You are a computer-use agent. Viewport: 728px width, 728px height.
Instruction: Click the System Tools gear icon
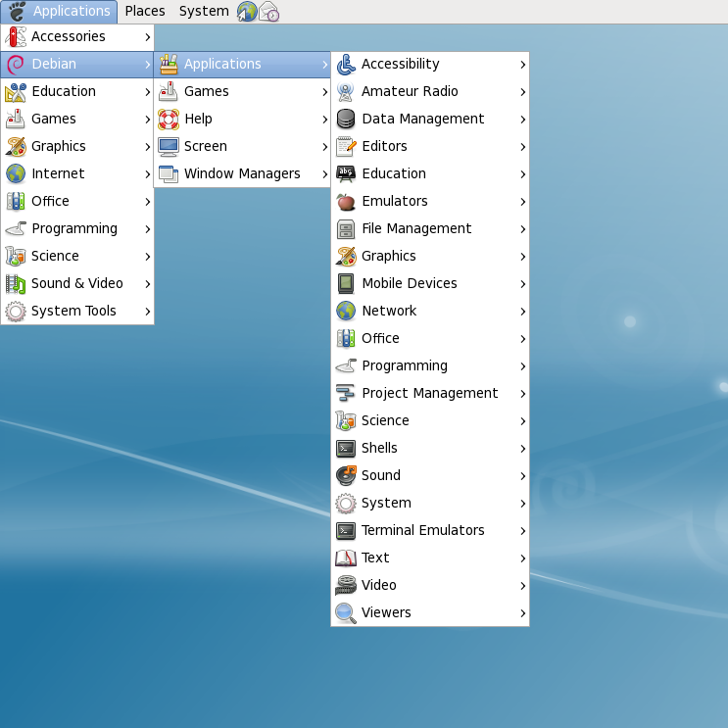coord(16,311)
